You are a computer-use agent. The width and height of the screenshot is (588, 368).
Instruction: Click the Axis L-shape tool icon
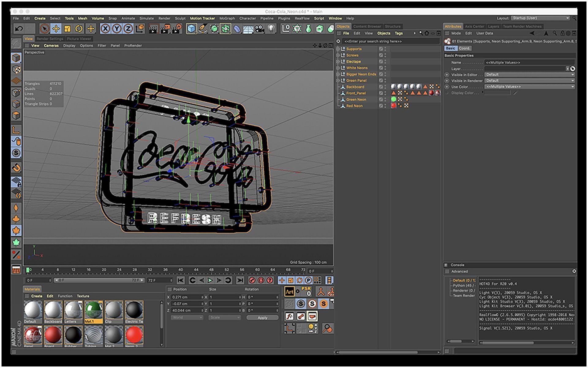point(16,130)
